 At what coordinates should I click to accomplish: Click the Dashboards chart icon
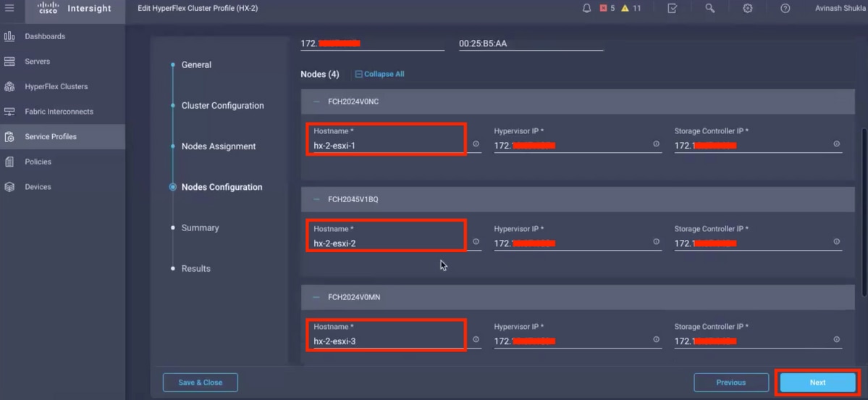pos(9,36)
